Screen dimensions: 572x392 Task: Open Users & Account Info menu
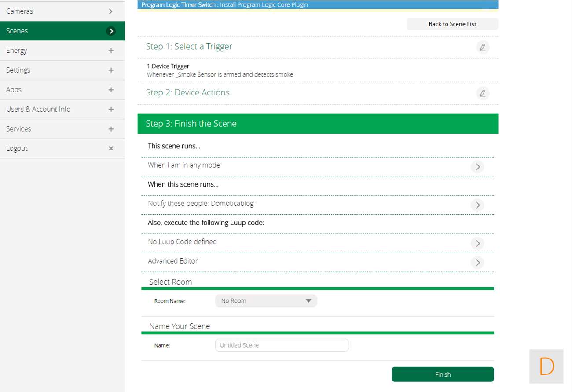tap(62, 109)
